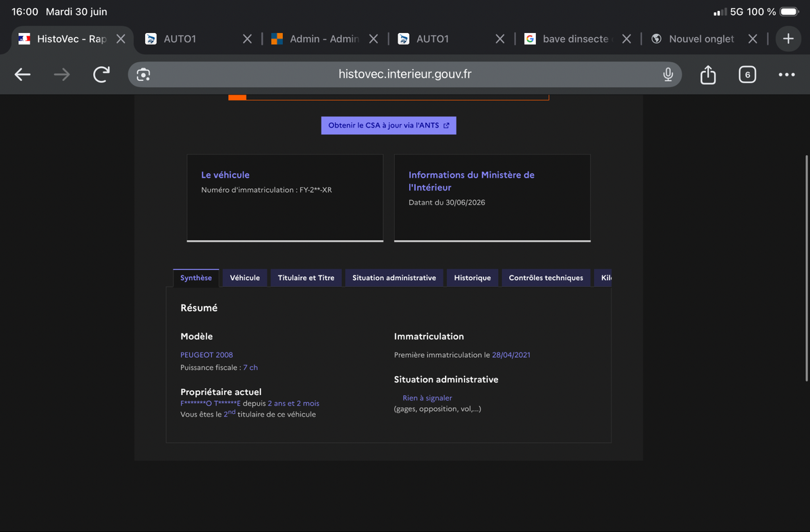Tap the microphone icon in the address bar
810x532 pixels.
coord(668,75)
